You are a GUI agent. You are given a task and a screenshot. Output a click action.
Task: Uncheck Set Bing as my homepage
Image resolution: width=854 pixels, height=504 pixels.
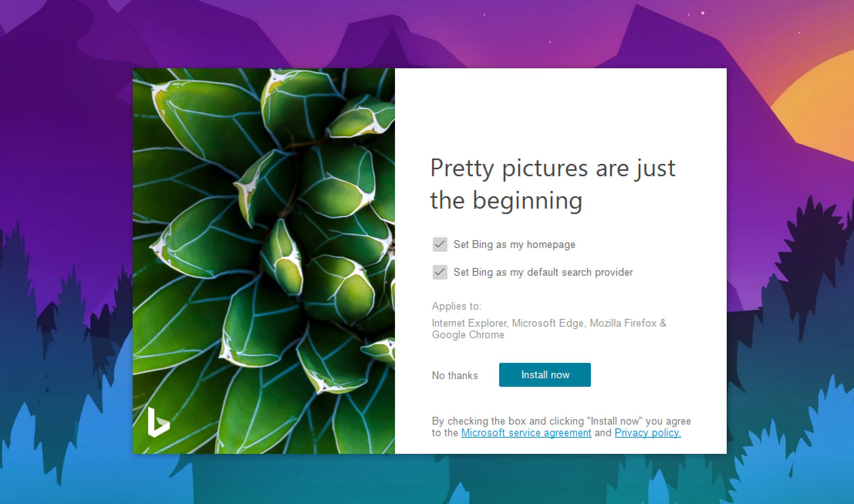tap(440, 244)
